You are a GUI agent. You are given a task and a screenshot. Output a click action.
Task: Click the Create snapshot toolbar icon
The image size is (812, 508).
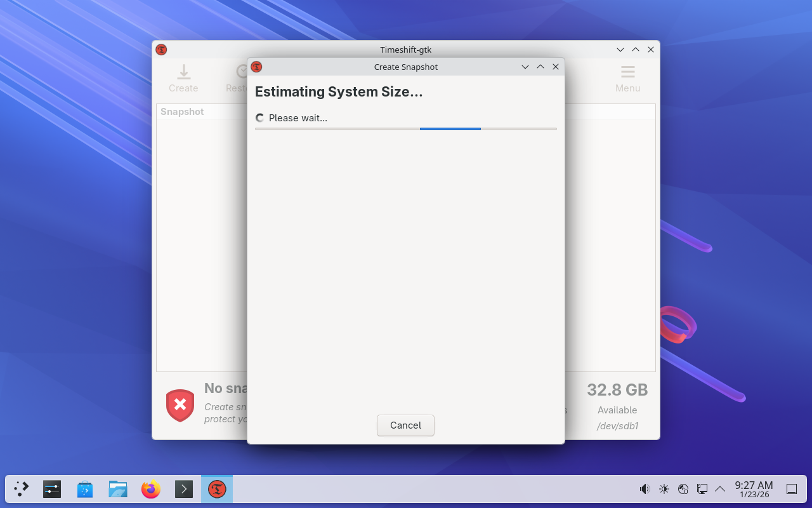point(183,79)
